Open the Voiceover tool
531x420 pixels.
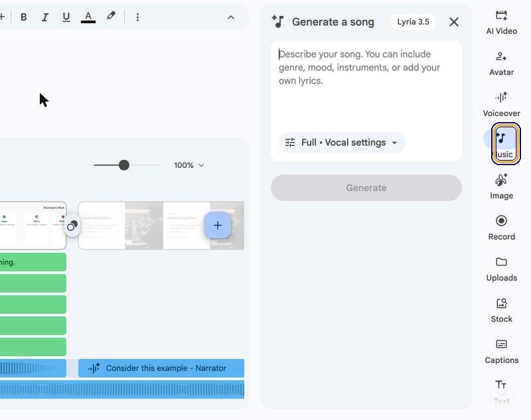click(x=502, y=105)
